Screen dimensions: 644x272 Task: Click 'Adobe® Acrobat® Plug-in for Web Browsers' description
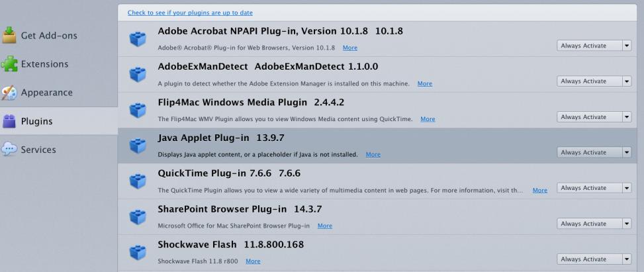(246, 48)
